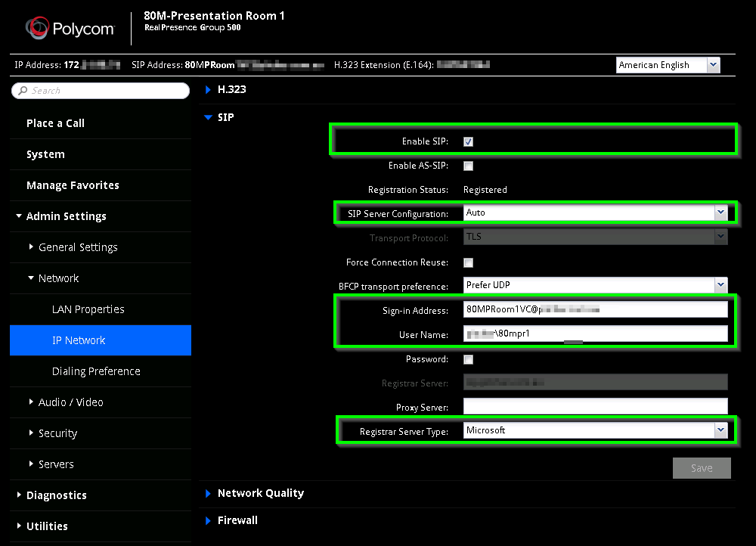Uncheck the Enable SIP checkbox
Screen dimensions: 756x546
pos(468,142)
